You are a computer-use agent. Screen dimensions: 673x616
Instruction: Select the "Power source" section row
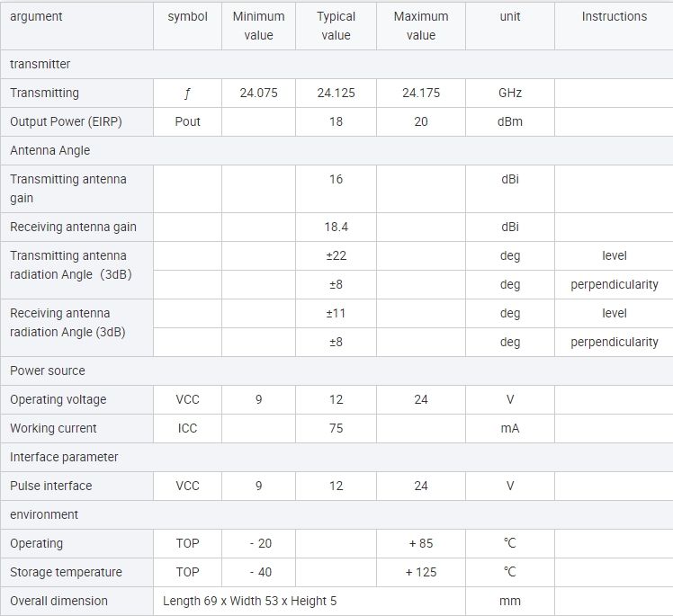[48, 370]
